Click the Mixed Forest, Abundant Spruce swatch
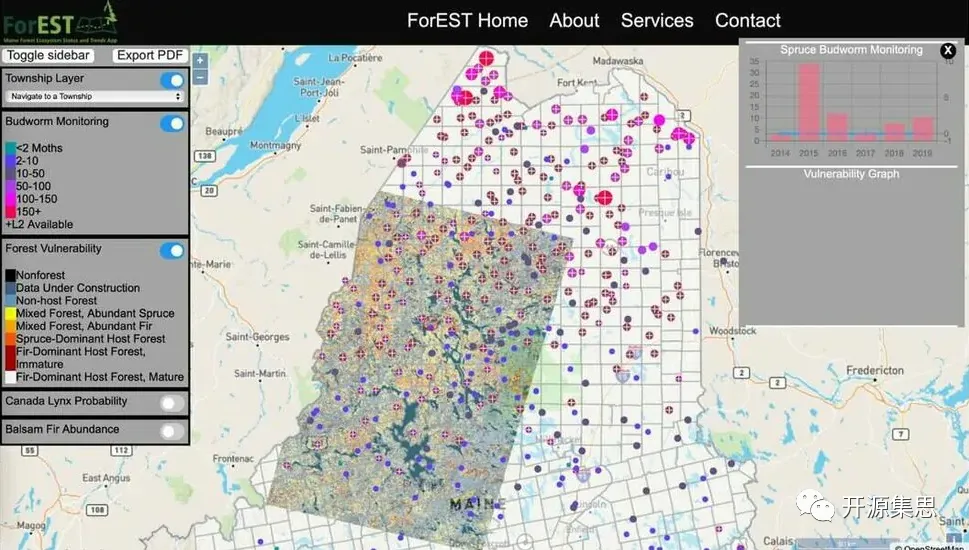This screenshot has width=969, height=550. [x=11, y=313]
